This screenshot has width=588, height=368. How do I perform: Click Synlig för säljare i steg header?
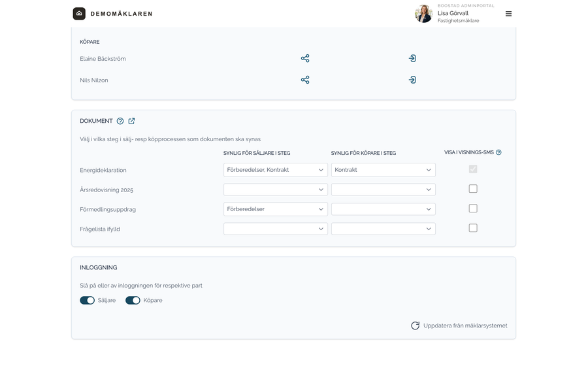coord(257,153)
